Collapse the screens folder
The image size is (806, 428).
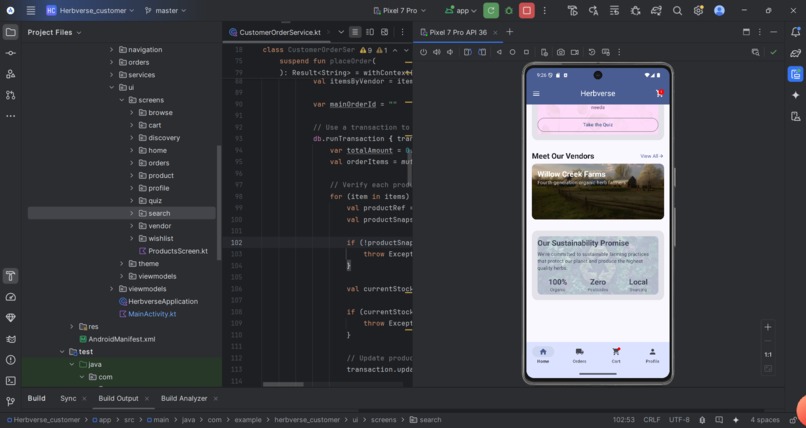122,100
